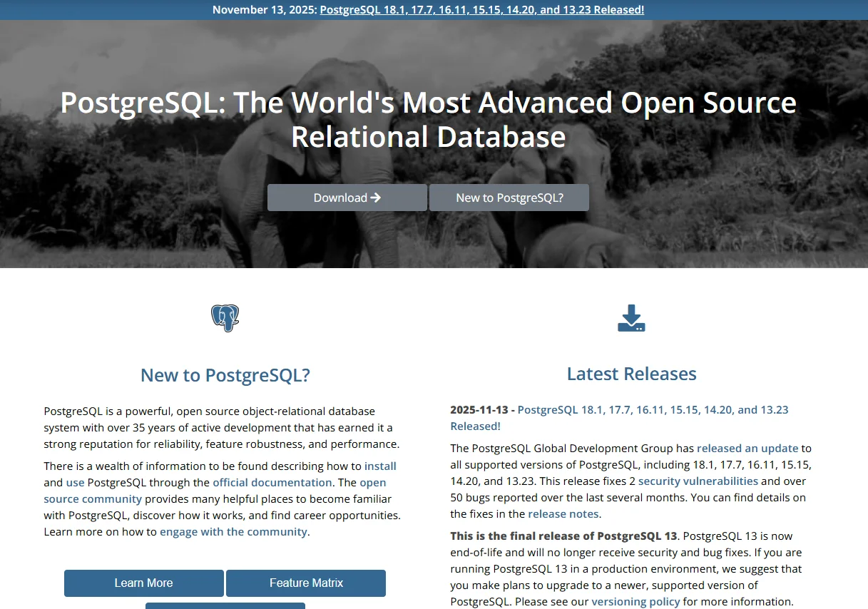Click the Download button in the hero section
Viewport: 868px width, 609px height.
[347, 198]
